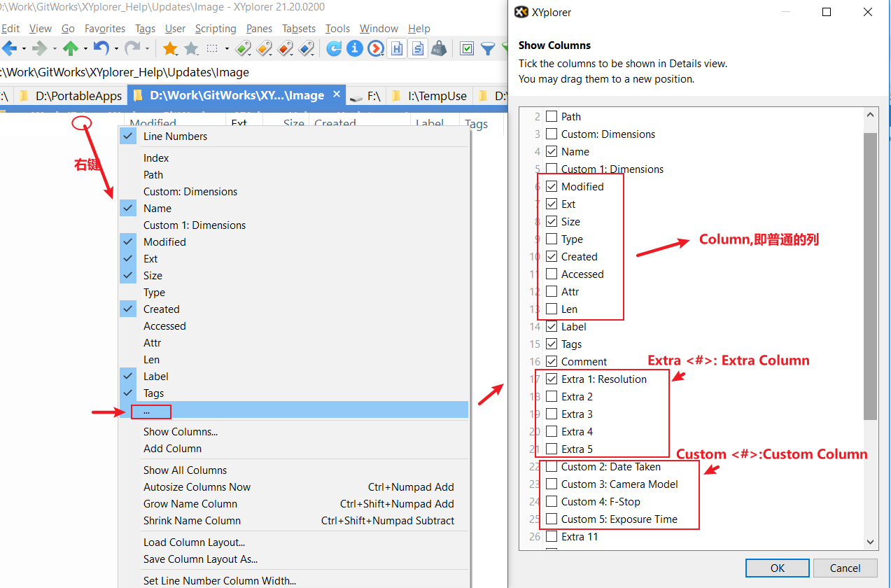Enable the Type column checkbox

click(x=552, y=239)
